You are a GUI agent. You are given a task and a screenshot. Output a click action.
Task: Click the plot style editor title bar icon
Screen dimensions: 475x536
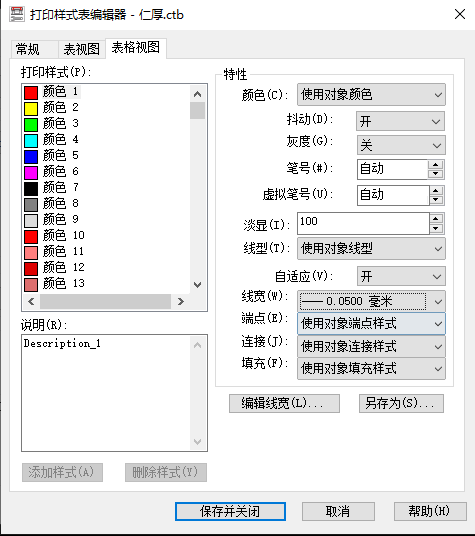17,14
